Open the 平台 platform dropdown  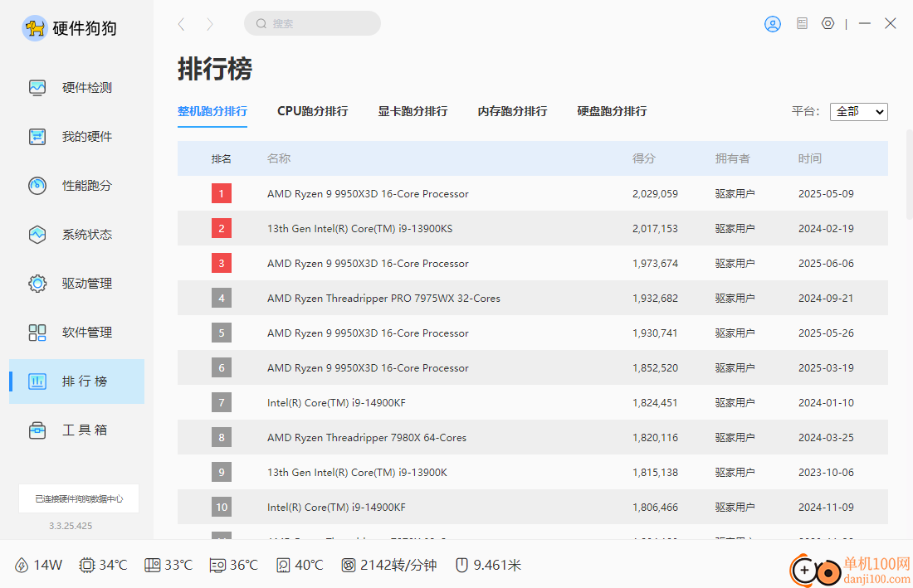pyautogui.click(x=859, y=112)
